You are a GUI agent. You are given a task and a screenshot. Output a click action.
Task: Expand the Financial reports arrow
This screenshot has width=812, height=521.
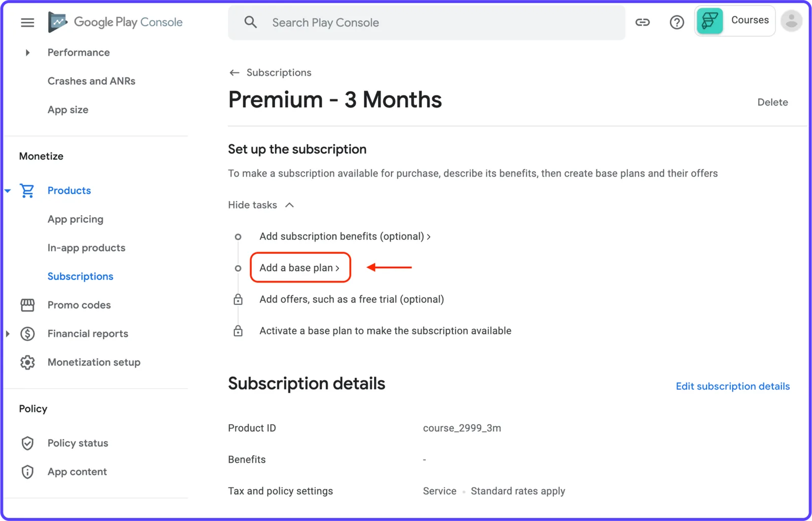point(8,334)
